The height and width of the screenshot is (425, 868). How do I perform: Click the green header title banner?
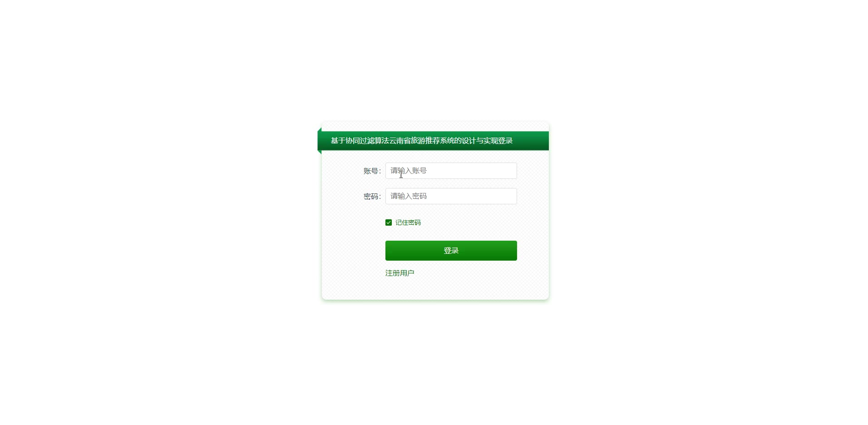(x=433, y=141)
